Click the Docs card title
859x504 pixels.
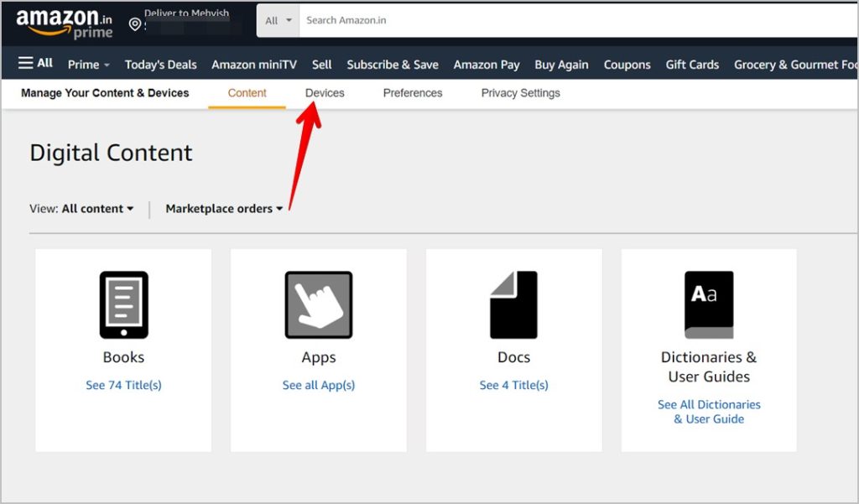click(x=514, y=357)
